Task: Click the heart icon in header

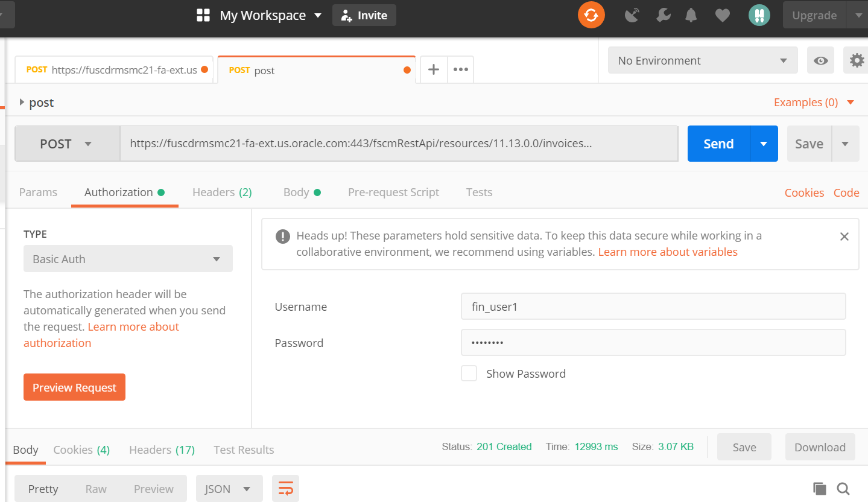Action: 723,15
